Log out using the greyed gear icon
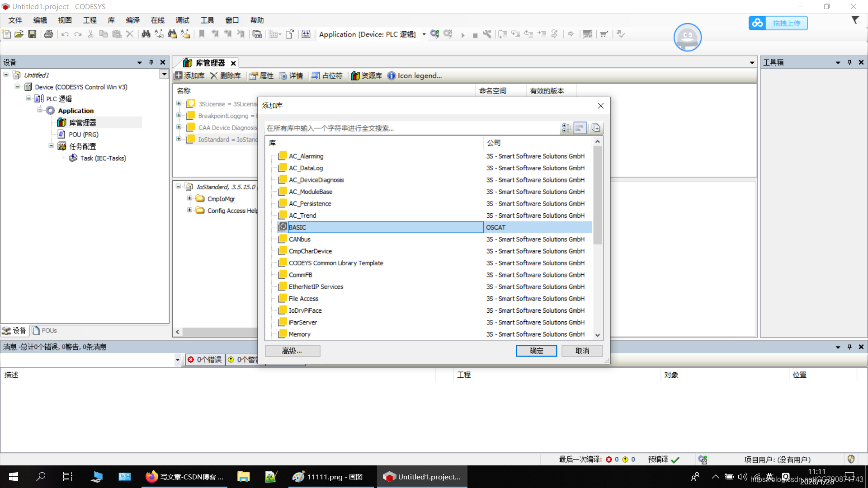 point(448,34)
